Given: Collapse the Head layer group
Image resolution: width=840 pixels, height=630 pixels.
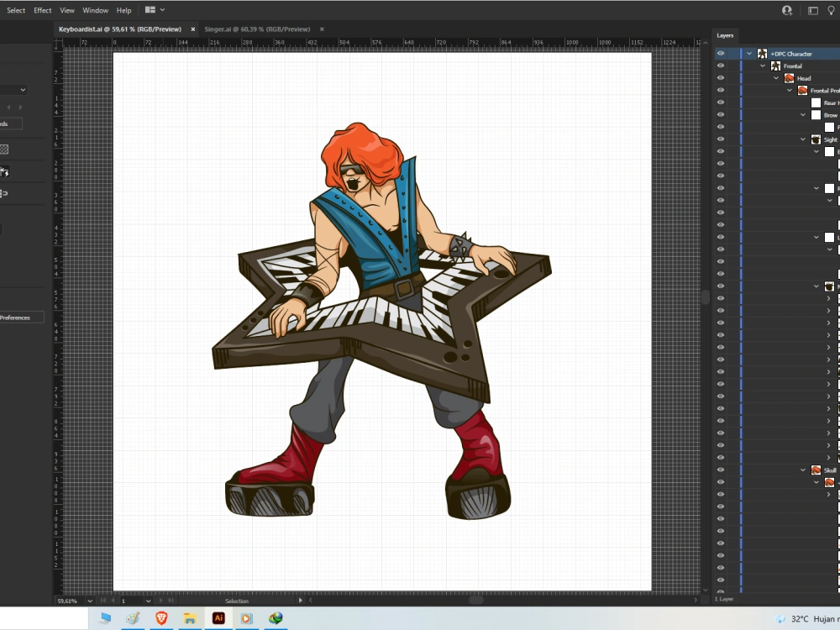Looking at the screenshot, I should tap(776, 78).
